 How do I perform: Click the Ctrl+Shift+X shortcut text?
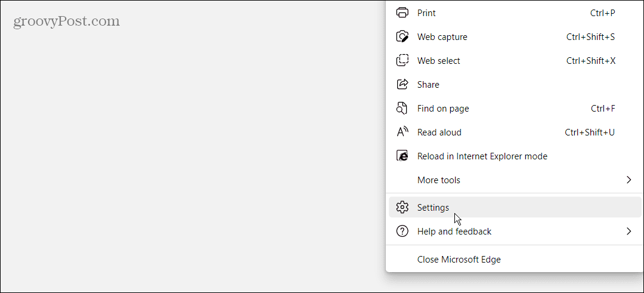tap(591, 60)
